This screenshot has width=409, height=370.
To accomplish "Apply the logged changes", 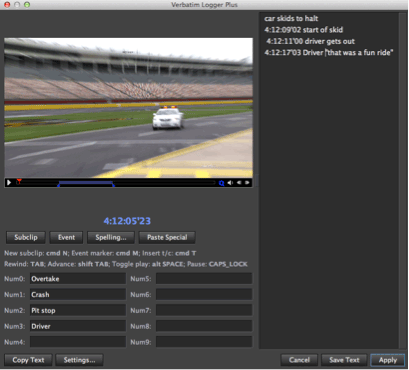I will tap(388, 360).
